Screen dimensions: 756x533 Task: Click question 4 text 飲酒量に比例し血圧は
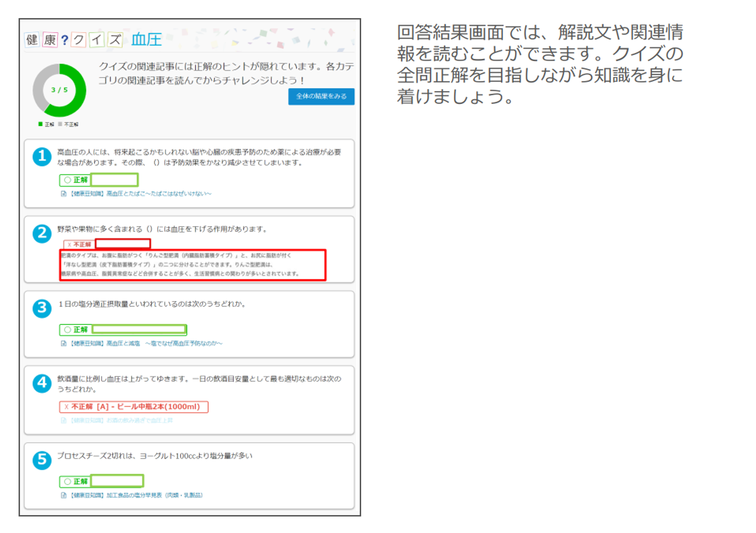pyautogui.click(x=199, y=384)
